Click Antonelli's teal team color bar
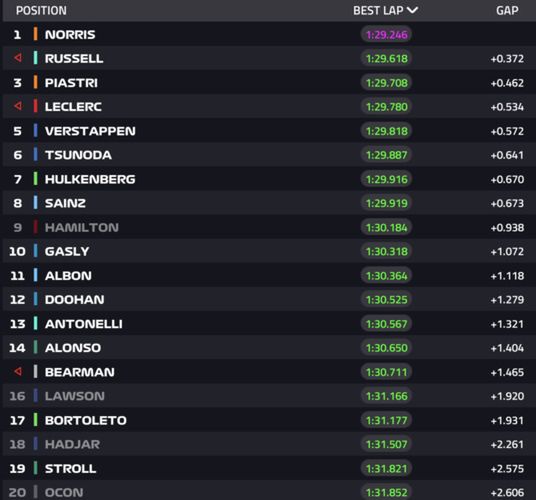 click(36, 324)
